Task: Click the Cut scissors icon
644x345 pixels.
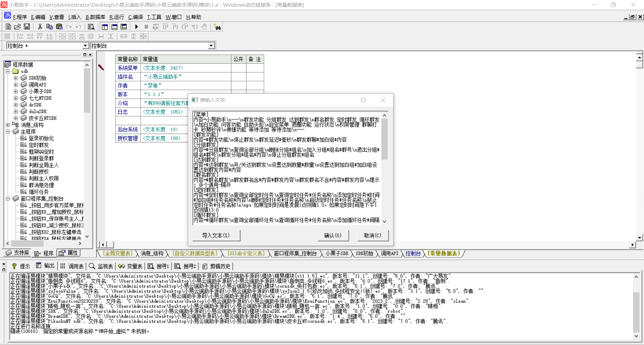Action: (40, 27)
